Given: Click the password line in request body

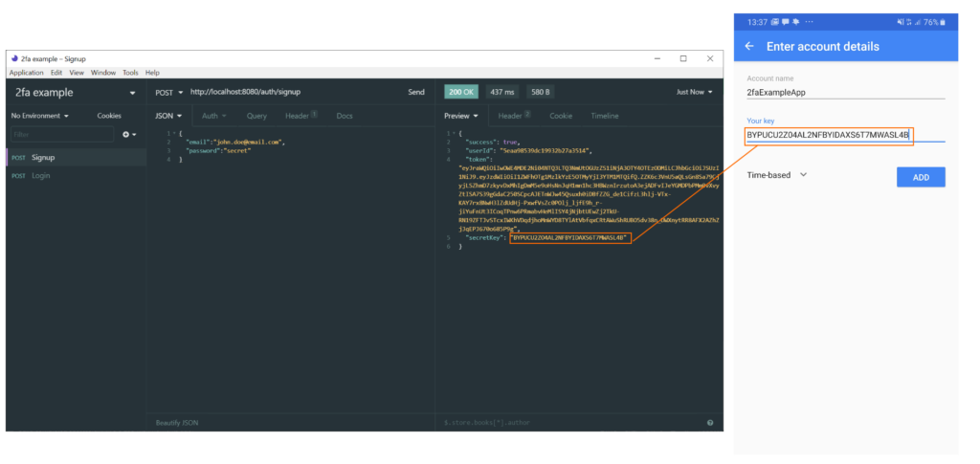Looking at the screenshot, I should (x=218, y=150).
